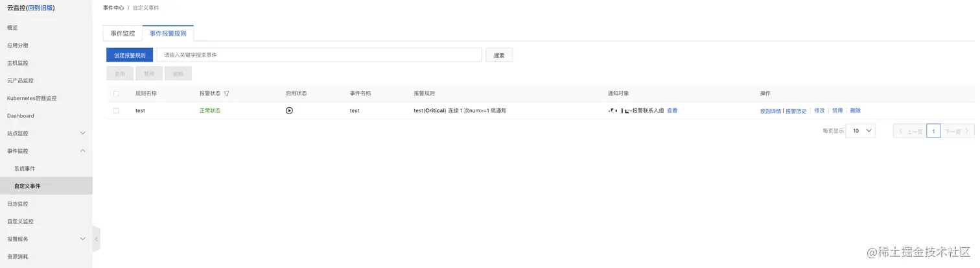Select the 事件报警规则 tab

[x=168, y=33]
